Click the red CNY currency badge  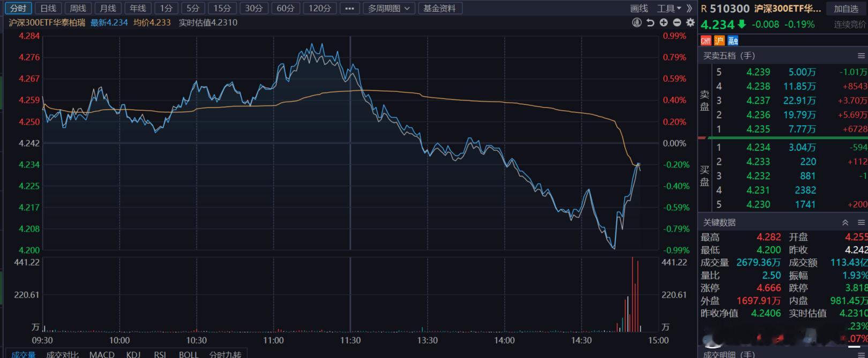[x=706, y=41]
